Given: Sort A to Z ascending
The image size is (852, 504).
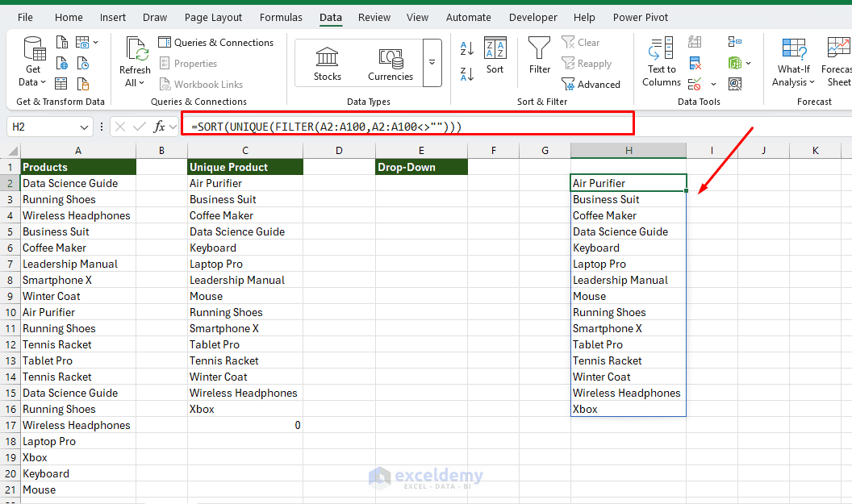Looking at the screenshot, I should tap(467, 48).
